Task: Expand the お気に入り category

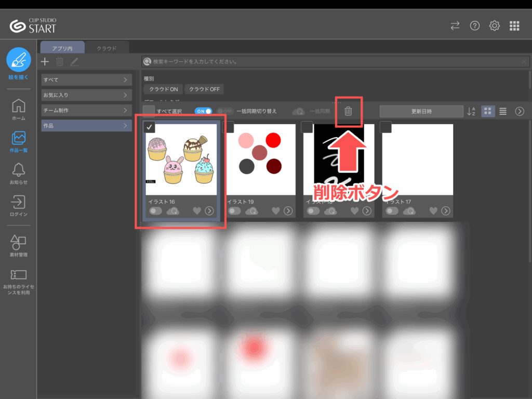Action: point(86,95)
